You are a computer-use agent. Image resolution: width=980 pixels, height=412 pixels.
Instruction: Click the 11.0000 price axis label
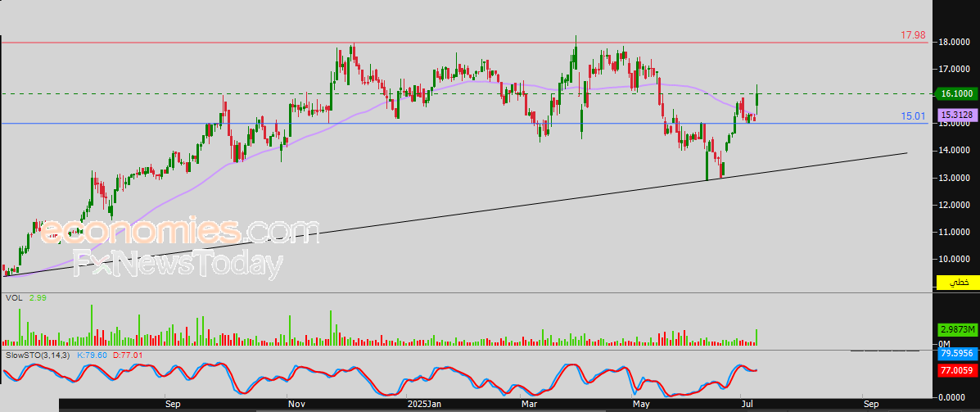(x=954, y=232)
